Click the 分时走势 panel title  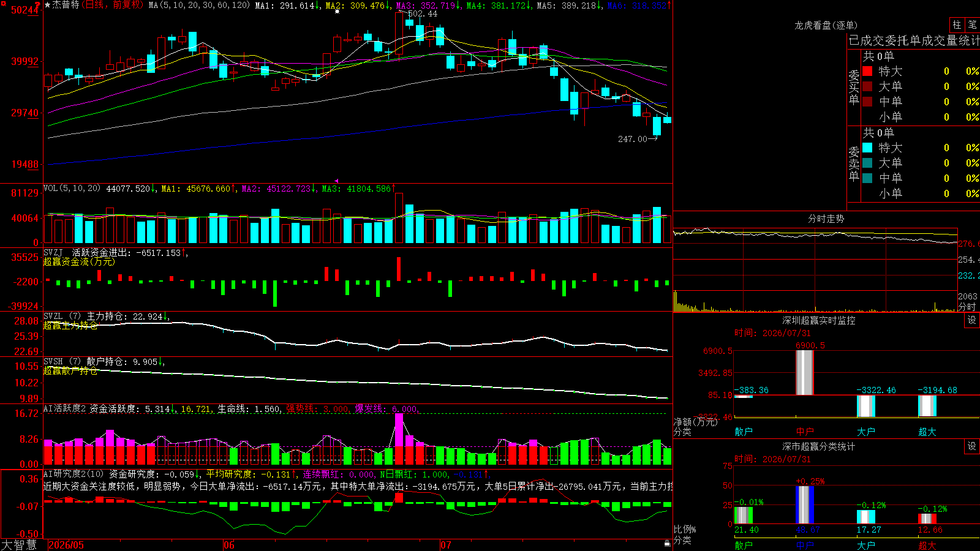point(826,219)
